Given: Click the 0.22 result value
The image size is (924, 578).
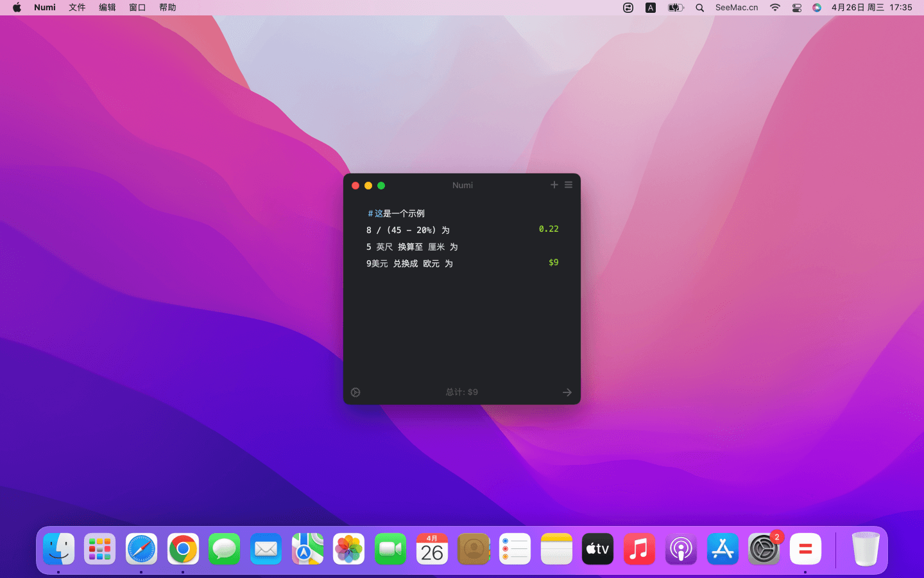Looking at the screenshot, I should 549,229.
